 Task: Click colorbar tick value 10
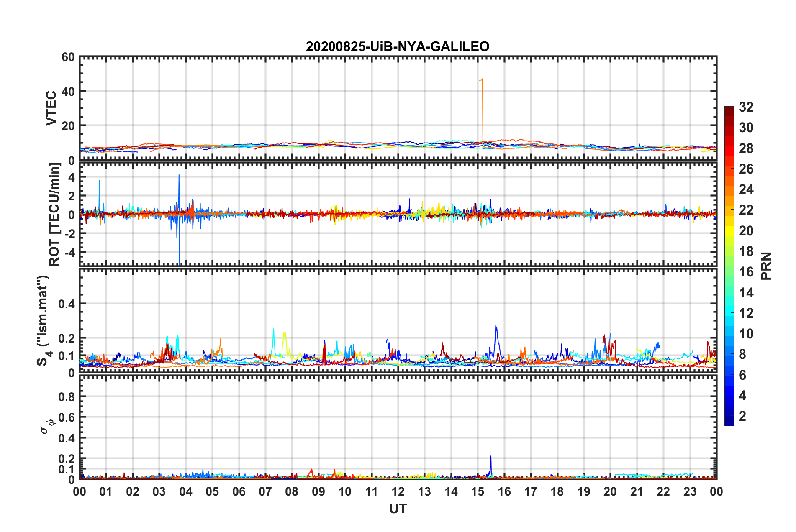tap(746, 333)
